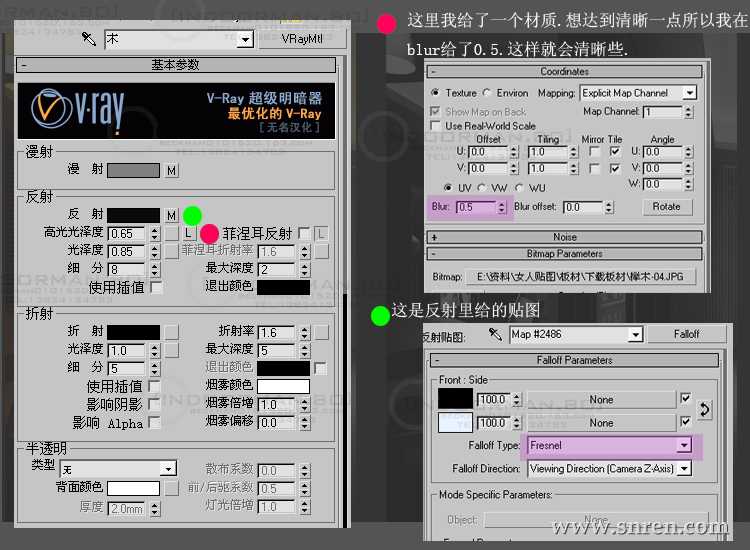The height and width of the screenshot is (550, 750).
Task: Adjust the Blur spinner arrows
Action: click(x=501, y=207)
